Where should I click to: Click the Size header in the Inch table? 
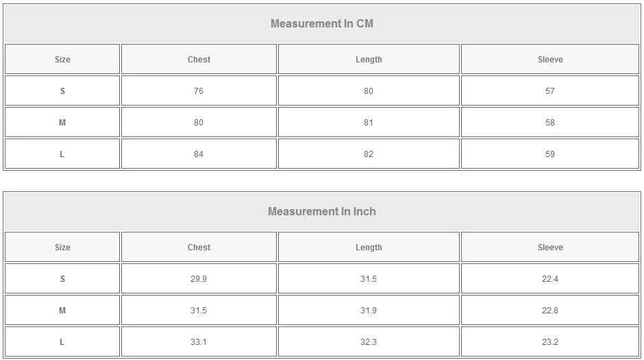[62, 248]
